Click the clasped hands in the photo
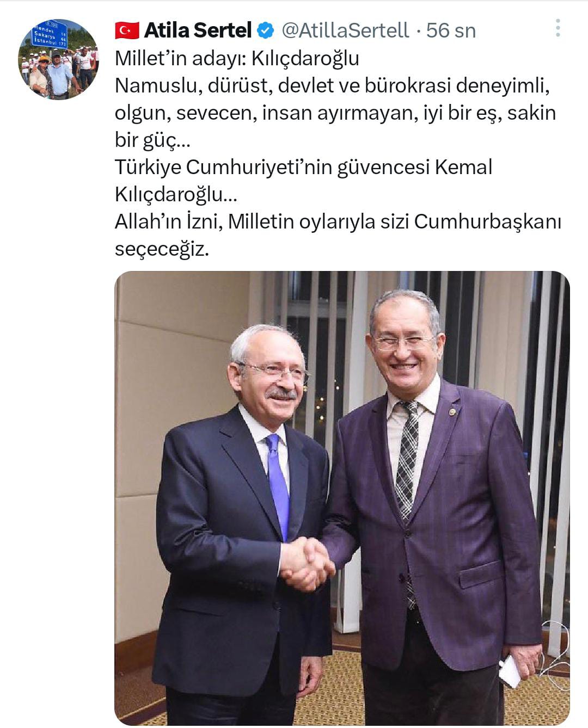588x728 pixels. pos(307,564)
